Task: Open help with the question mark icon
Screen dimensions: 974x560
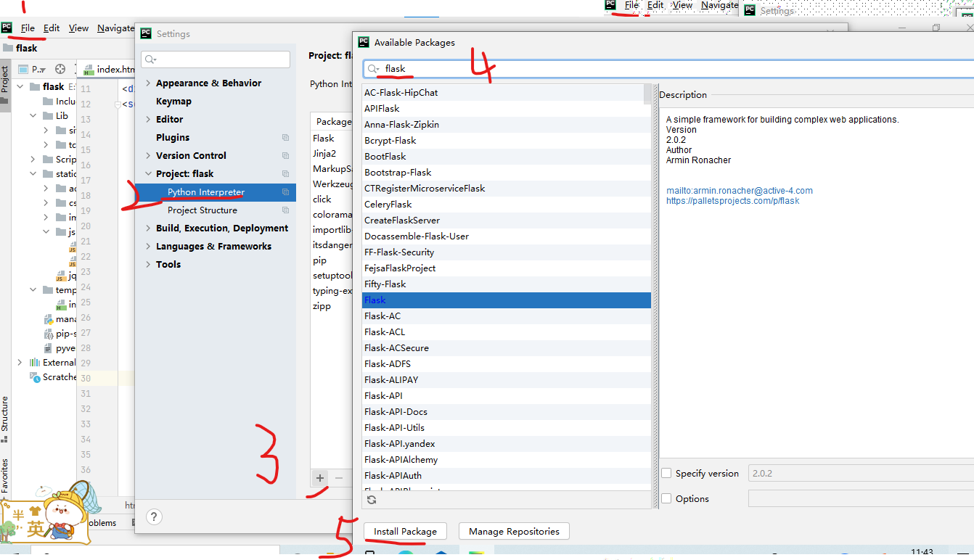Action: pyautogui.click(x=154, y=516)
